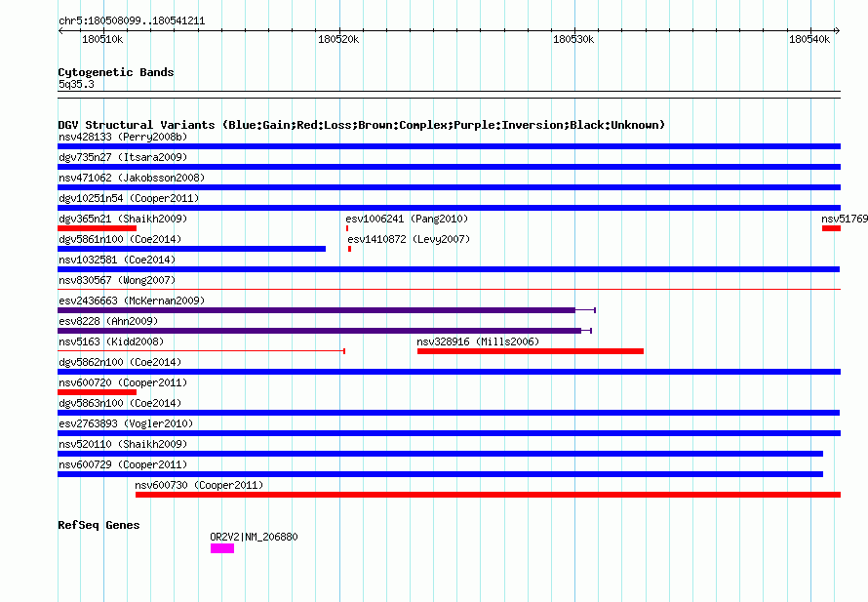Screen dimensions: 868x602
Task: Select the blue bar under dgv5862n100
Action: click(x=449, y=372)
